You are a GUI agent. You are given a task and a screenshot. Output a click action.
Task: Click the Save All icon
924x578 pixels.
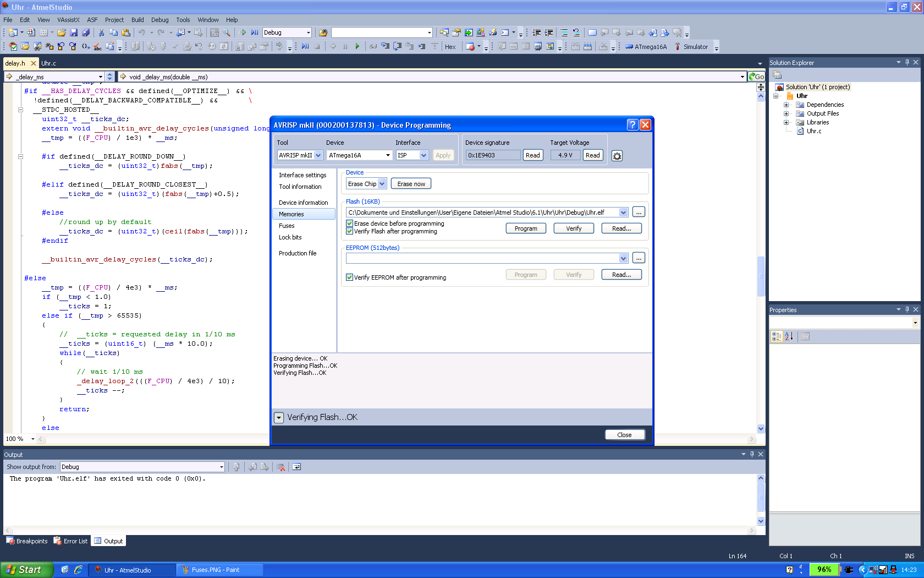coord(86,32)
